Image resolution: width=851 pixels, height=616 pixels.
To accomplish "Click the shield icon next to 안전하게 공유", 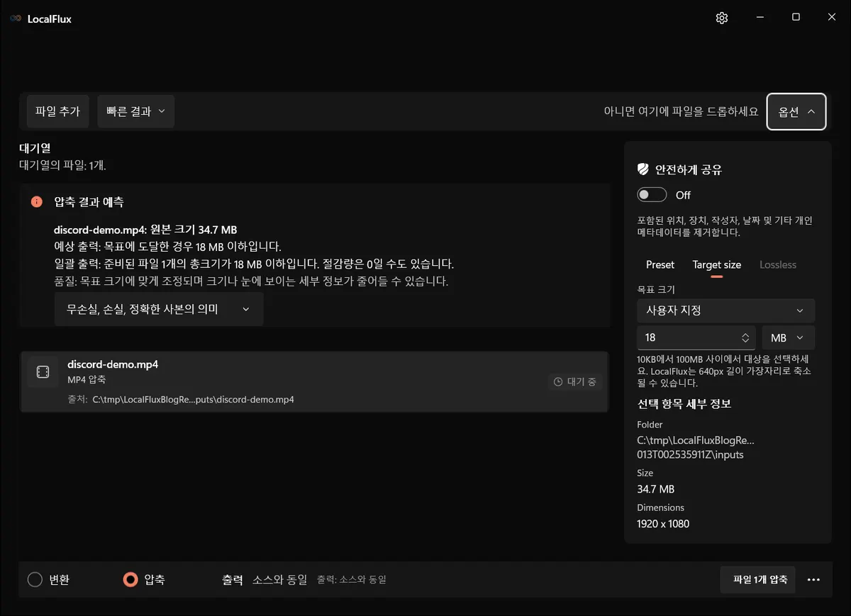I will tap(643, 169).
